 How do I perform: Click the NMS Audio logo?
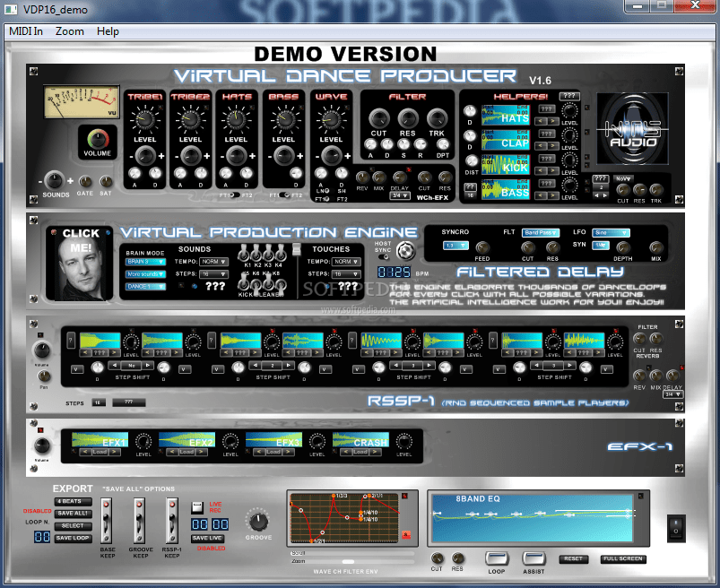(631, 124)
